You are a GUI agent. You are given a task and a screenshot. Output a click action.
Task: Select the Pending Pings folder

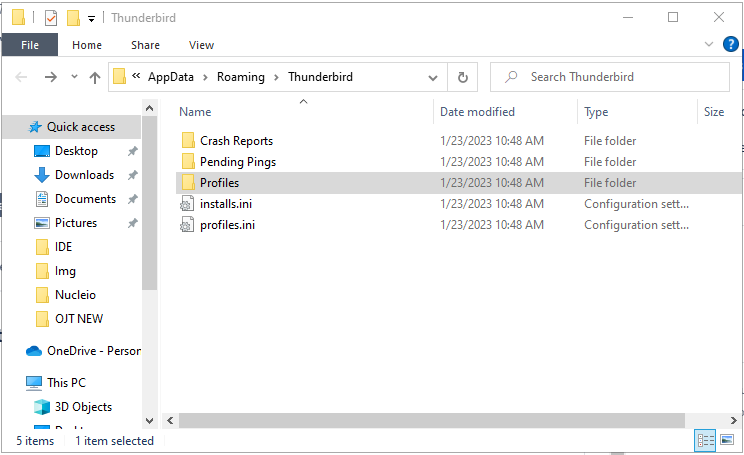click(x=238, y=162)
